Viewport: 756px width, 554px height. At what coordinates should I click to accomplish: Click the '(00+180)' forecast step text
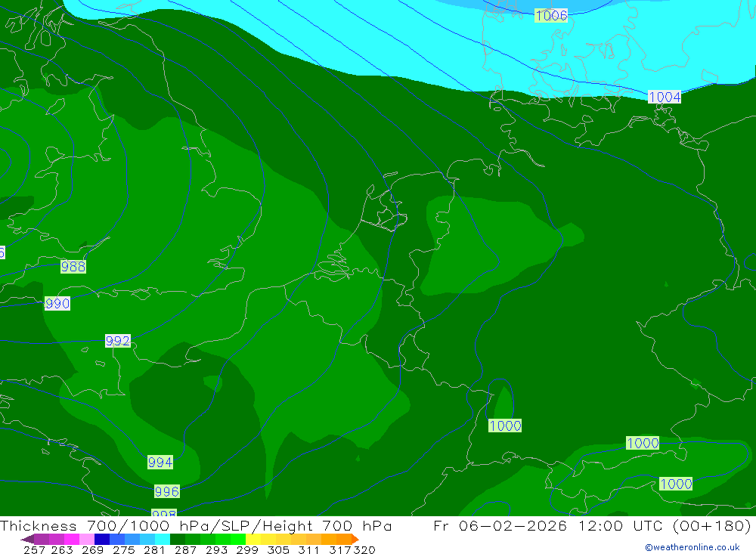coord(711,525)
